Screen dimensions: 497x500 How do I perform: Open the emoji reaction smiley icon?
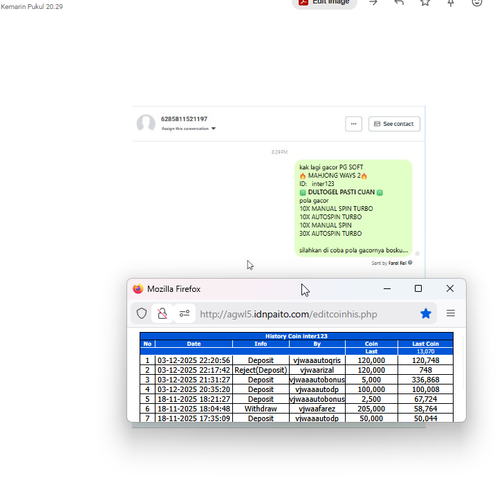point(477,3)
